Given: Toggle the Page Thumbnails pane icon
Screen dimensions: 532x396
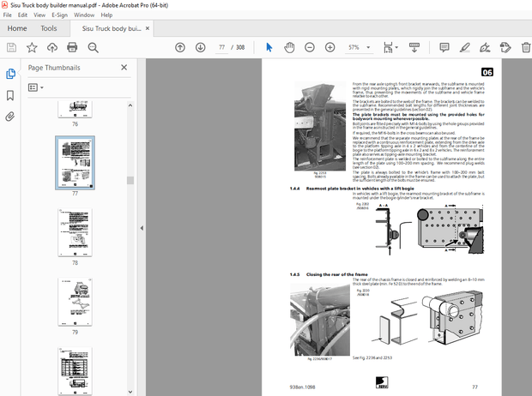Looking at the screenshot, I should (x=11, y=74).
